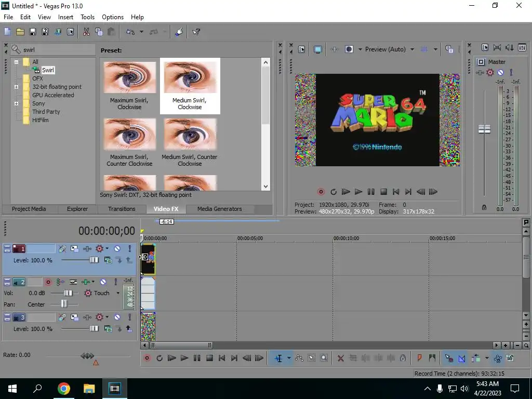
Task: Click track 1 Level slider handle
Action: tap(94, 260)
